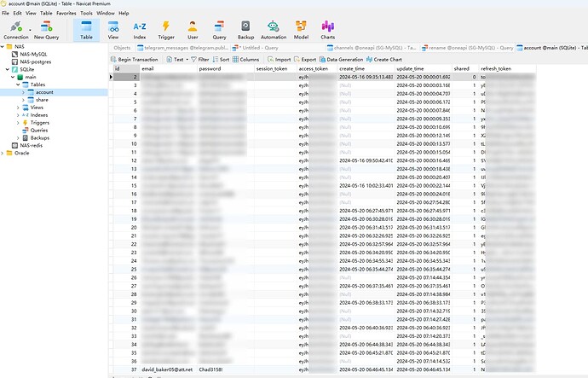Collapse the Tables node

point(18,84)
